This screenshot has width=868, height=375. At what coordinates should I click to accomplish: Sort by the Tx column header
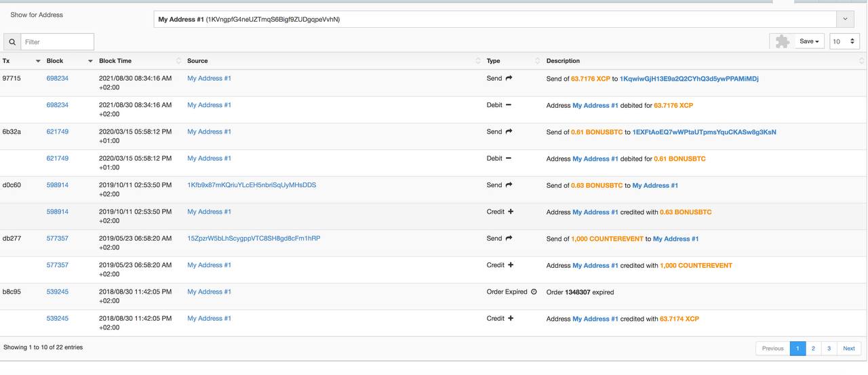[x=6, y=61]
